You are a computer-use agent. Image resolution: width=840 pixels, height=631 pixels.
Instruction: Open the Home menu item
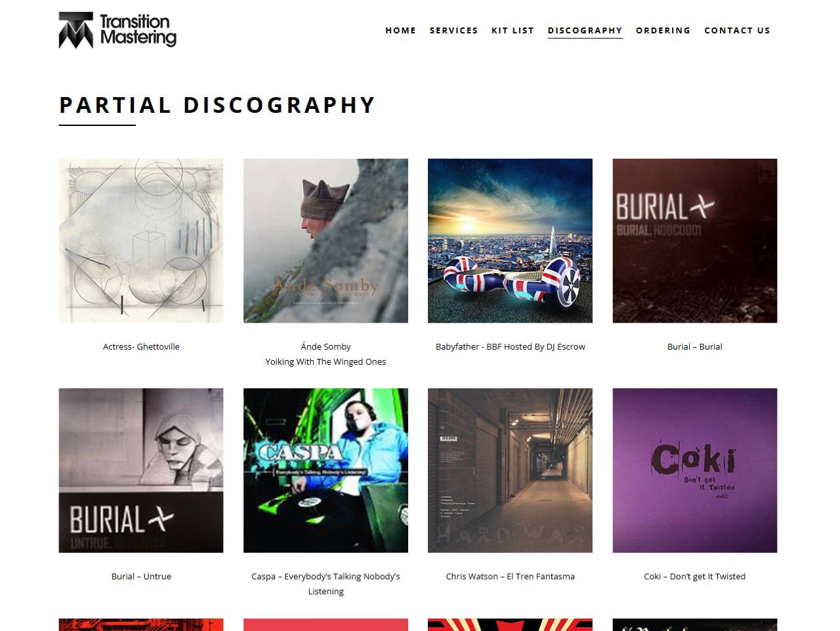point(400,30)
